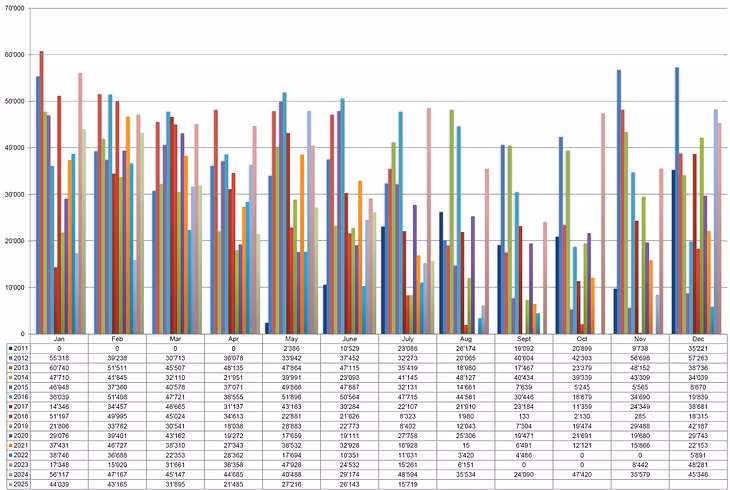Image resolution: width=730 pixels, height=490 pixels.
Task: Click the 2025 January cell 44'039
Action: coord(59,484)
